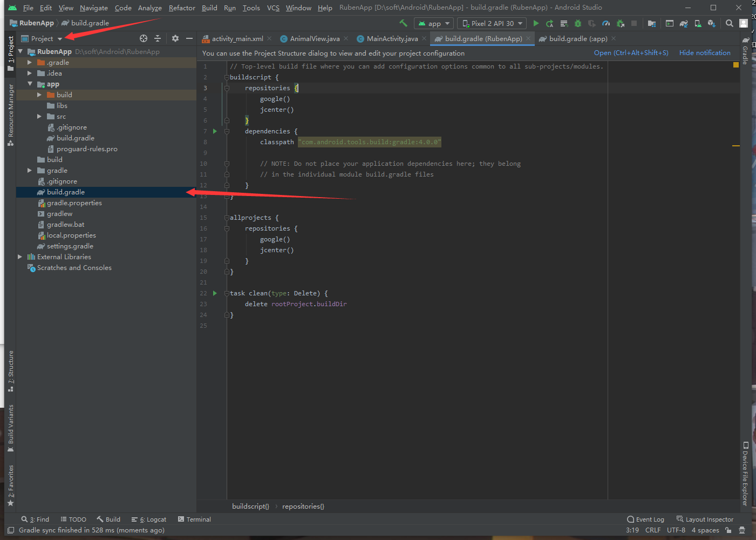Expand the External Libraries tree node

pyautogui.click(x=20, y=257)
